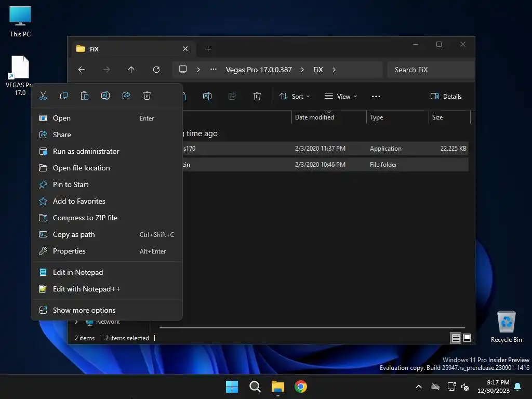Click Explorer toolbar Rename icon
This screenshot has width=532, height=399.
(207, 96)
